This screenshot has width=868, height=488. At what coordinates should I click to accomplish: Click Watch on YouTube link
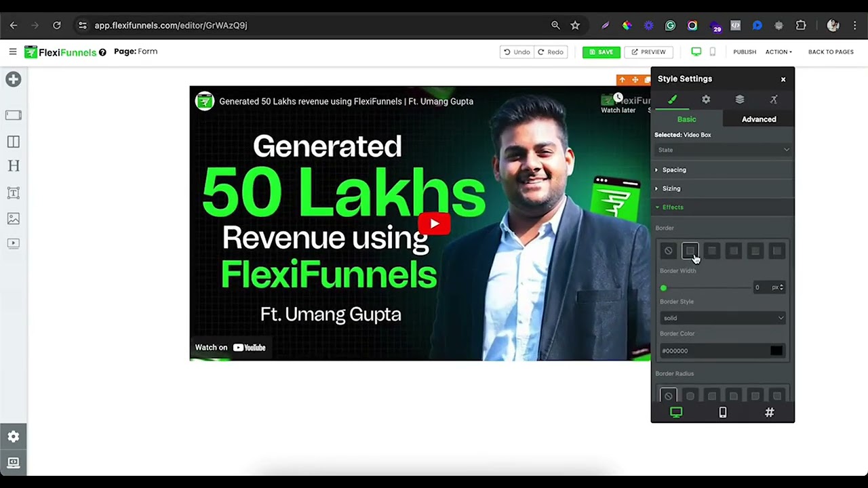click(x=231, y=348)
